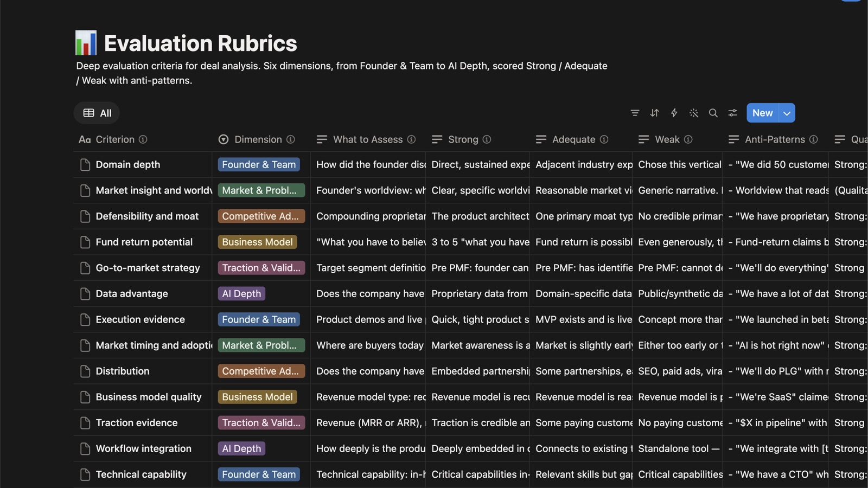Click the blue Founder & Team tag on Execution evidence
Screen dimensions: 868x488
click(x=259, y=319)
